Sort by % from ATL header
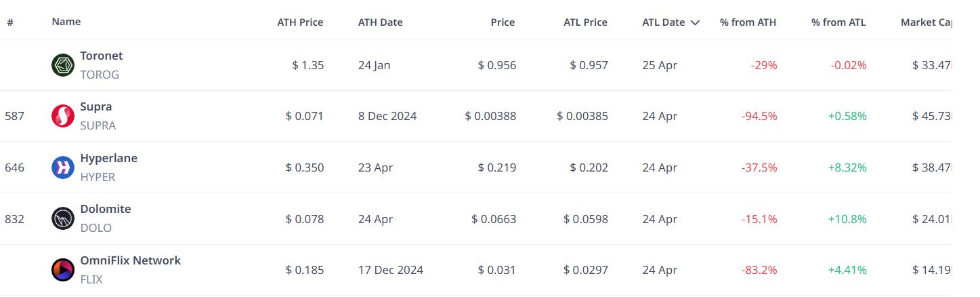The width and height of the screenshot is (980, 297). pyautogui.click(x=838, y=22)
